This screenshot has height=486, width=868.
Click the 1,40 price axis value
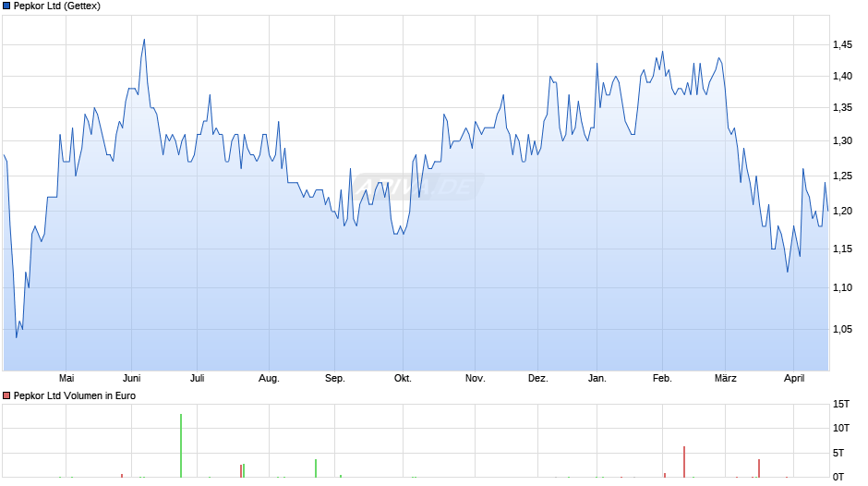tap(842, 76)
